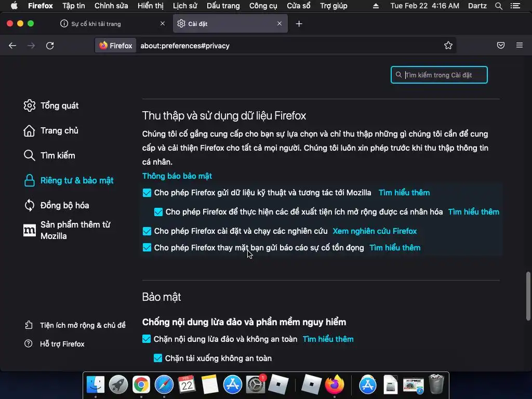Viewport: 532px width, 399px height.
Task: Close the Sự cố khi tải trang tab
Action: pyautogui.click(x=163, y=23)
